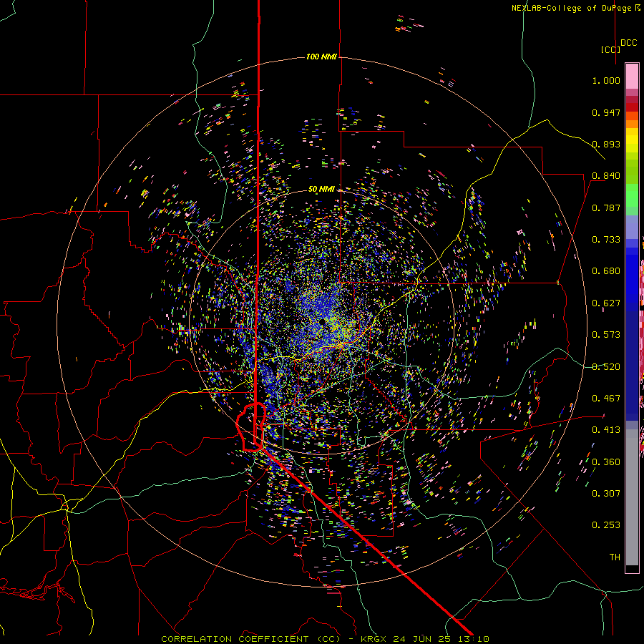Click the 13:10 timestamp in caption
Viewport: 644px width, 644px height.
coord(474,639)
